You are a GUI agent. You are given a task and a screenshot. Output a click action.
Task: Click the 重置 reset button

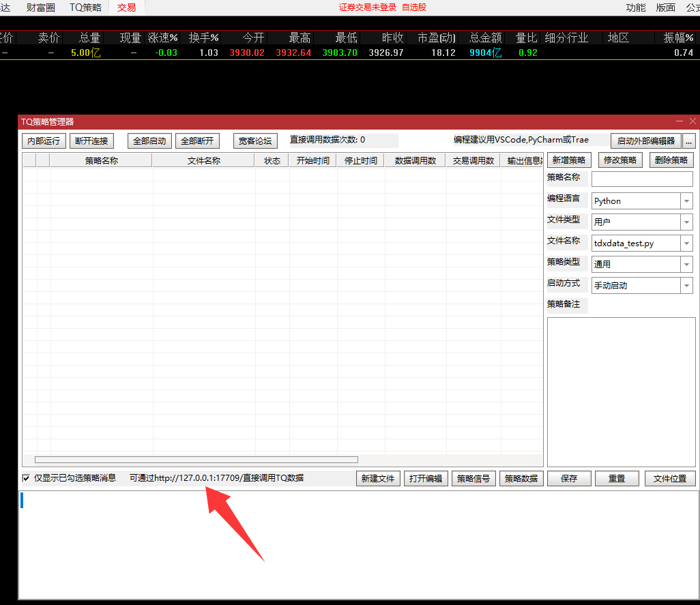click(617, 479)
